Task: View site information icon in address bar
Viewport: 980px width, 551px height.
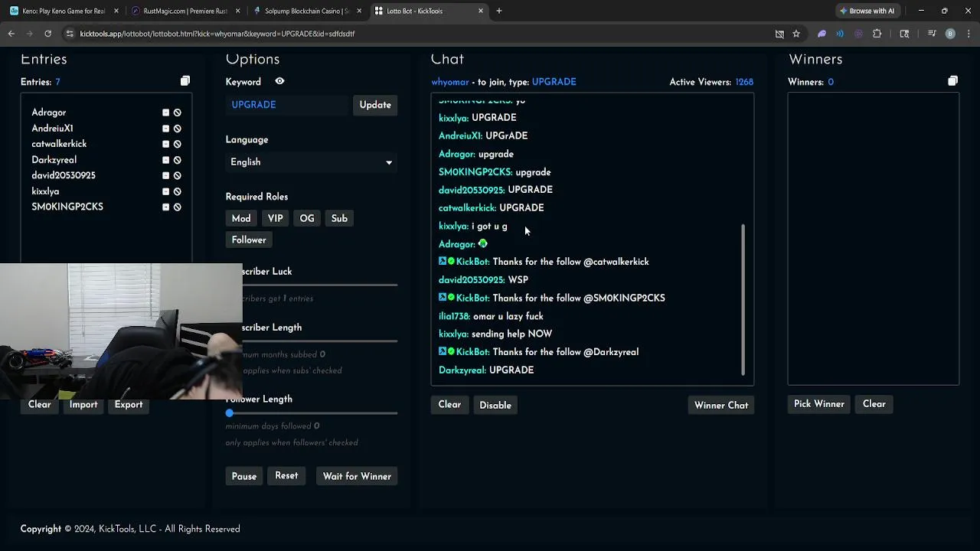Action: pyautogui.click(x=70, y=34)
